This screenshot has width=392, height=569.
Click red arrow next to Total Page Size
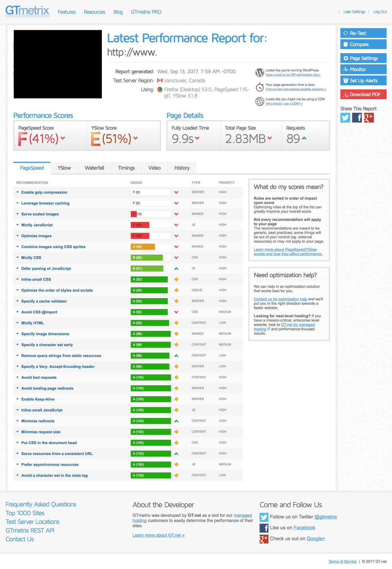click(269, 138)
